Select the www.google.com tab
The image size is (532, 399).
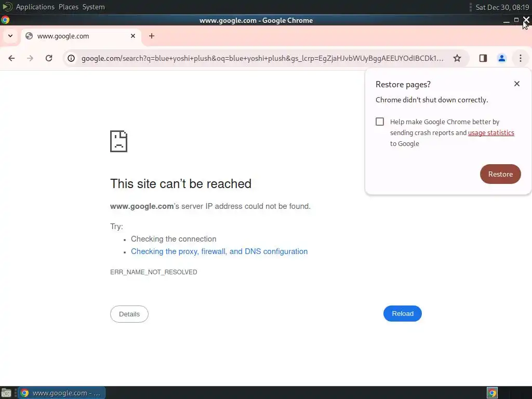(x=81, y=36)
